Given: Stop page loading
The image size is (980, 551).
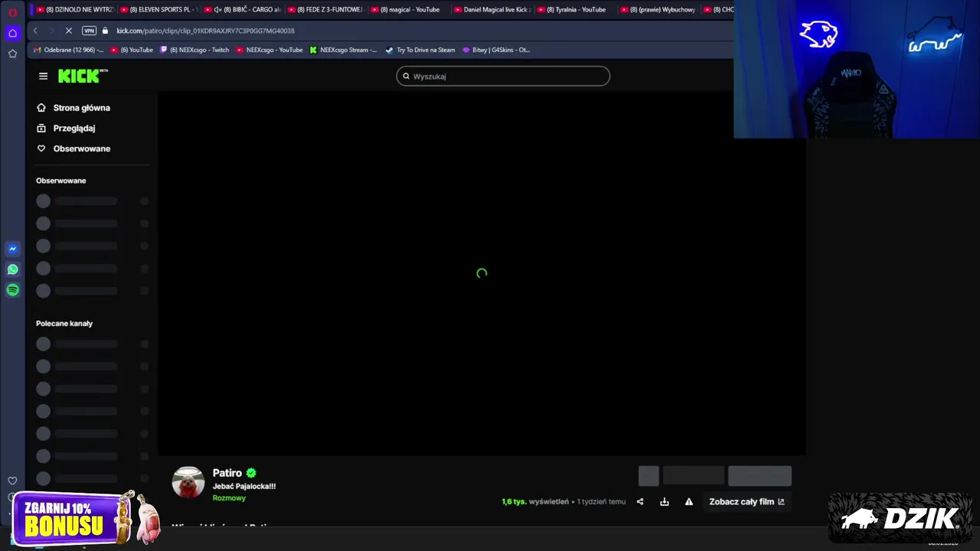Looking at the screenshot, I should [68, 31].
